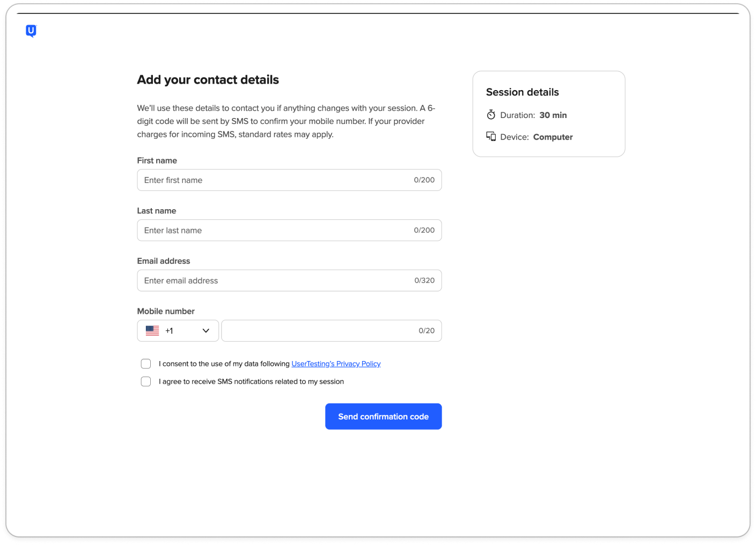
Task: Enable the SMS notifications checkbox
Action: tap(146, 381)
